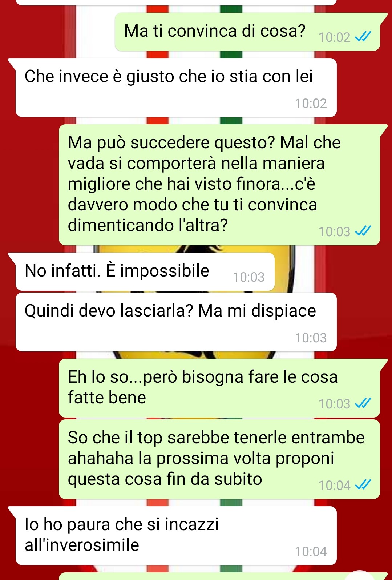Tap the 10:04 timestamp on the 'all'inverosimile' message
The image size is (392, 580).
(x=311, y=552)
